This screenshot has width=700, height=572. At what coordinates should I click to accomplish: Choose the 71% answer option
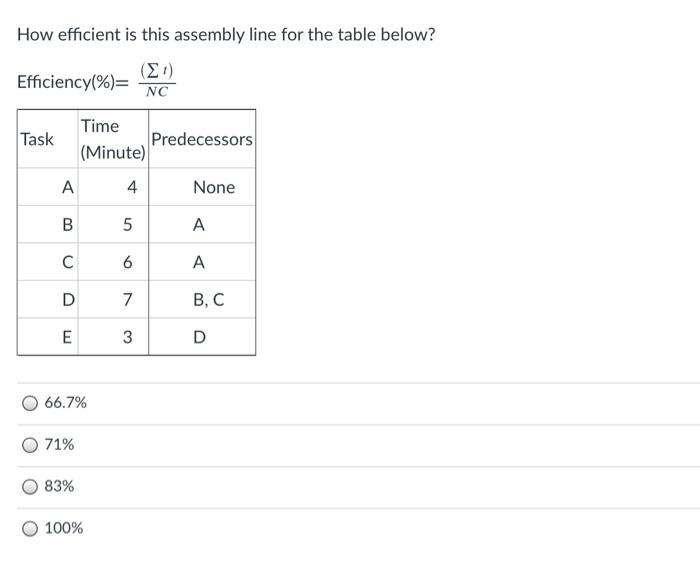pyautogui.click(x=31, y=445)
